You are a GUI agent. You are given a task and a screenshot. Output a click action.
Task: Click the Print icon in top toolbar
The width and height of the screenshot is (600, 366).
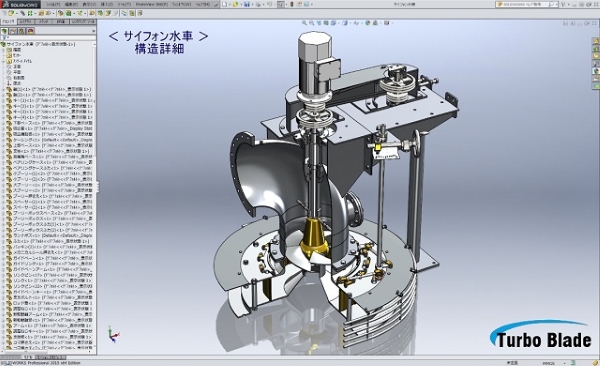point(259,4)
